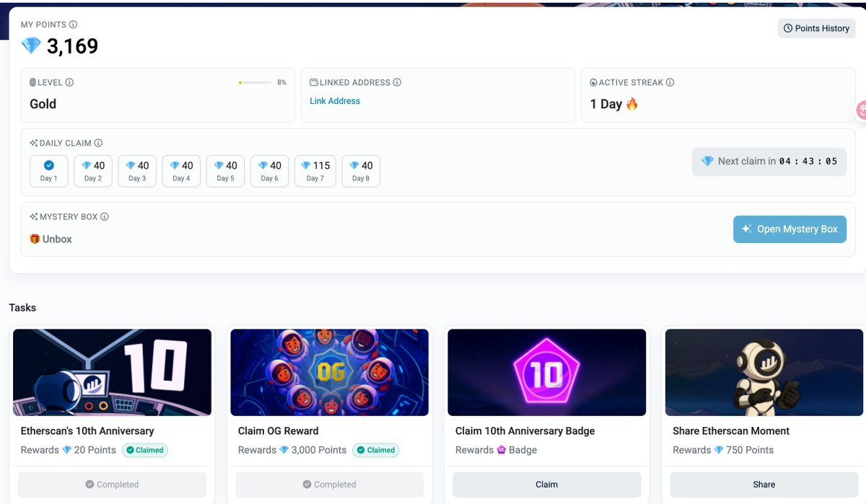Click info icon beside DAILY CLAIM
The image size is (866, 504).
[x=98, y=143]
